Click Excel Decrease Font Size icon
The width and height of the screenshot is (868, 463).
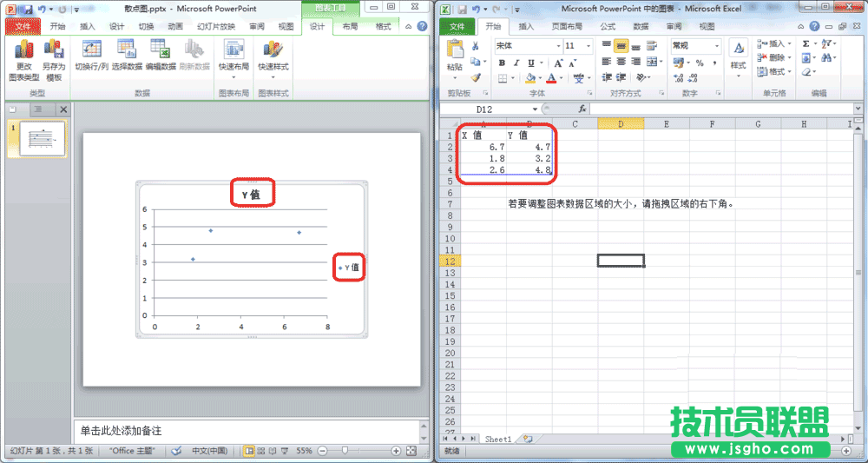(572, 63)
